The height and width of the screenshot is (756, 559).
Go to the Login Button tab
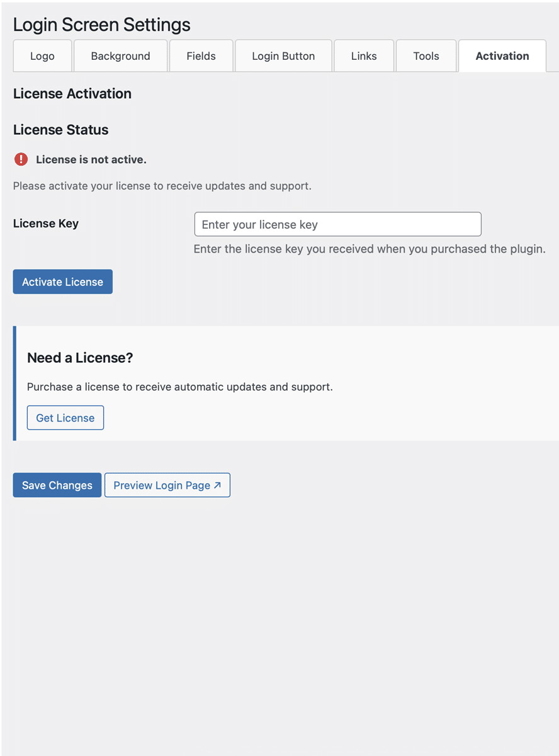(x=283, y=56)
